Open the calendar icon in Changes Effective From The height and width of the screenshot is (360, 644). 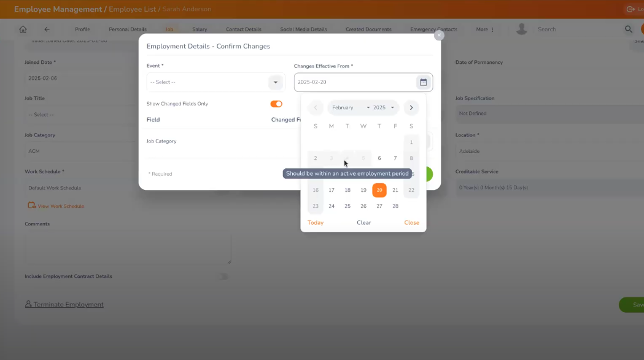pos(423,82)
